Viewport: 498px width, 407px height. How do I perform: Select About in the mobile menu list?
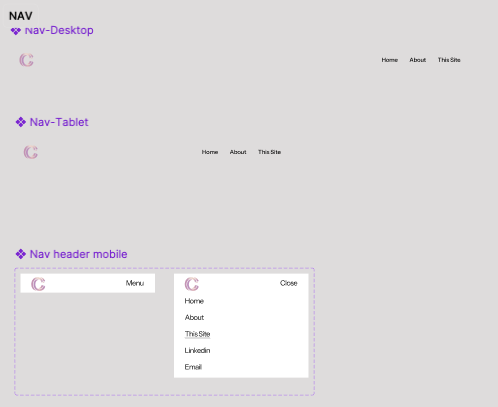[x=194, y=317]
